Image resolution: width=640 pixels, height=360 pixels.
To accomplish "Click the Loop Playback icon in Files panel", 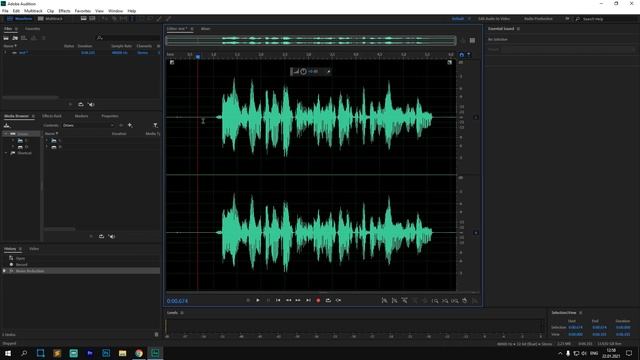I will tap(81, 104).
